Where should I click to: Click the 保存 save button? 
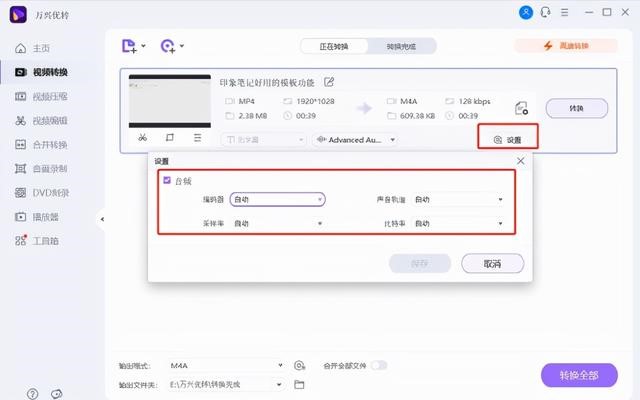tap(420, 264)
